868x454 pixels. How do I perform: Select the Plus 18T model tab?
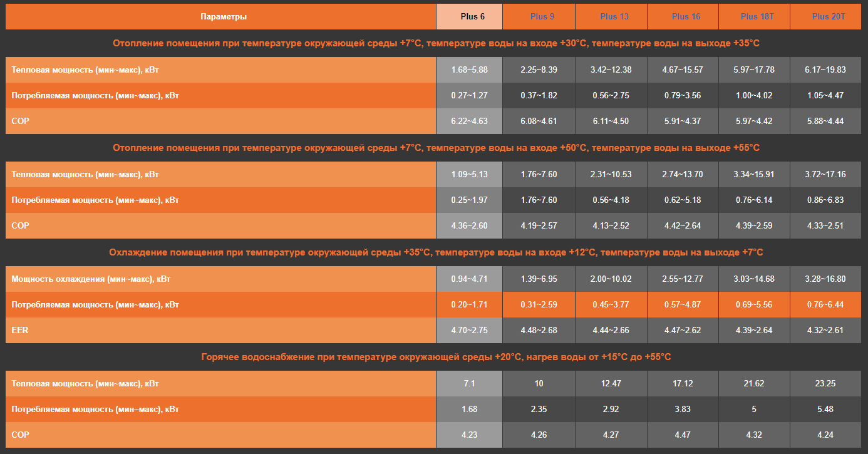click(x=757, y=17)
